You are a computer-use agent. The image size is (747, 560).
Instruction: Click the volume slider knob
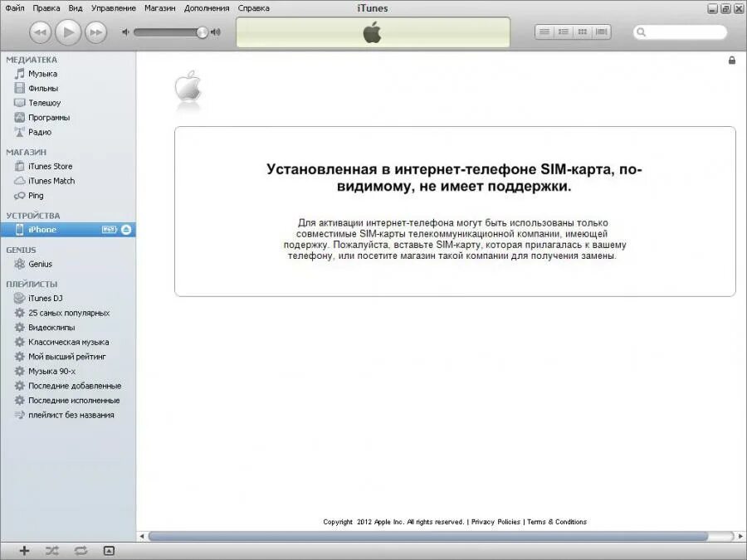coord(203,32)
